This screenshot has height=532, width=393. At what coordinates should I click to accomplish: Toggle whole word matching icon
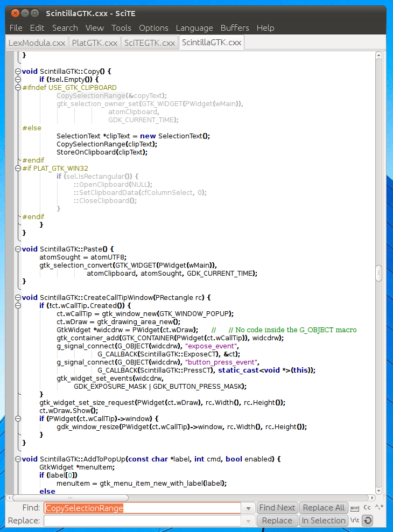[x=355, y=508]
